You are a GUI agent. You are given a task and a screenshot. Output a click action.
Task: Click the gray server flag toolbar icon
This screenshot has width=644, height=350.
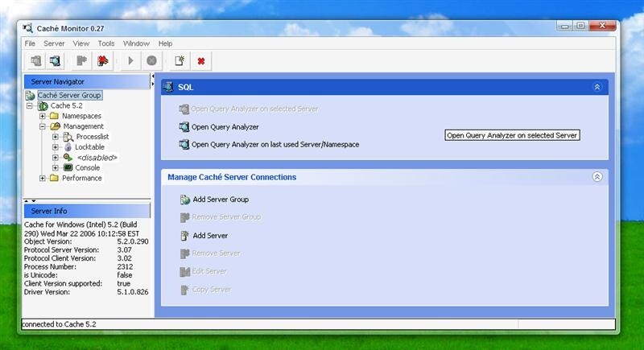82,60
